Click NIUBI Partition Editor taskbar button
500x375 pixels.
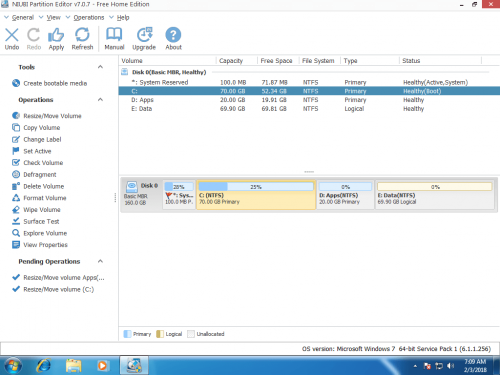click(134, 366)
